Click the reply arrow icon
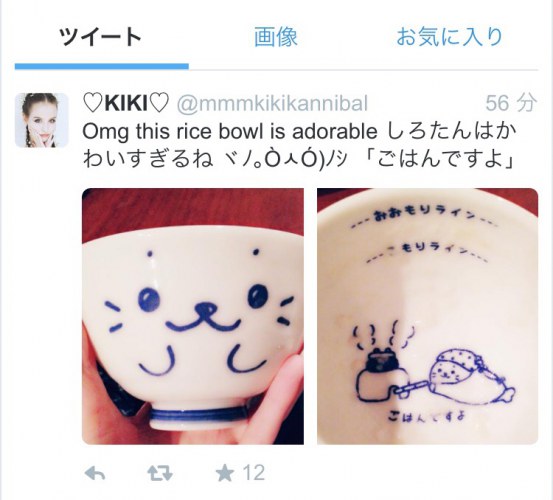Image resolution: width=553 pixels, height=500 pixels. [x=95, y=473]
